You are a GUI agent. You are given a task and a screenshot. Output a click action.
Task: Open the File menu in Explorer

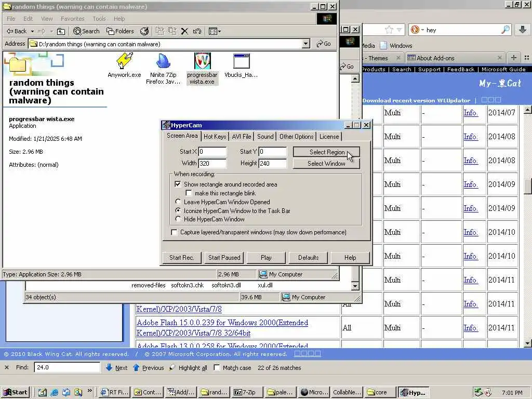click(11, 19)
